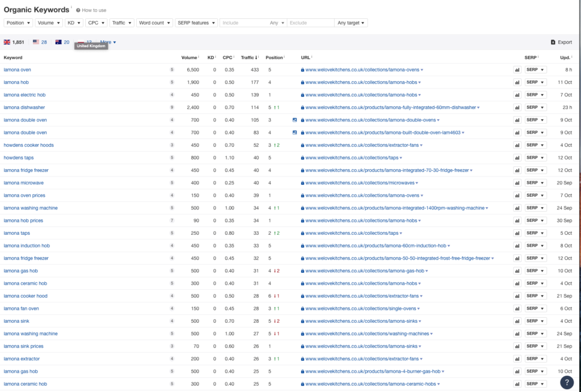The width and height of the screenshot is (581, 392).
Task: Open chart icon for lamona hob prices row
Action: (x=517, y=221)
